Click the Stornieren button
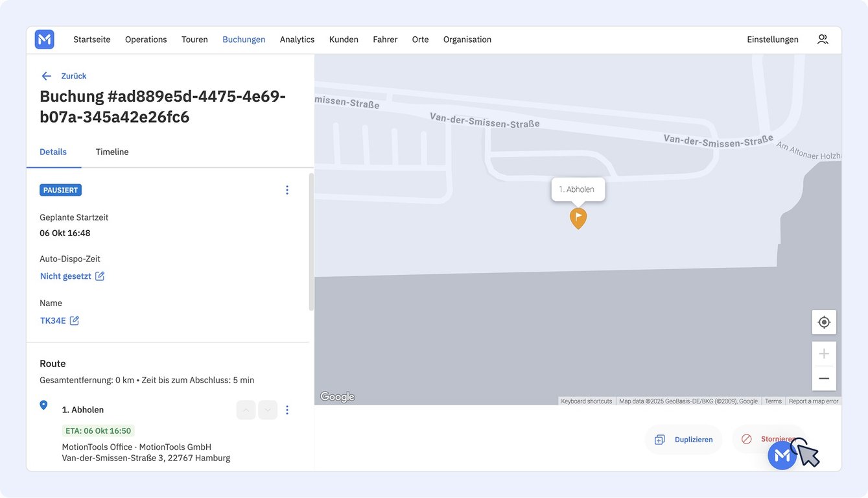The width and height of the screenshot is (868, 498). (769, 439)
